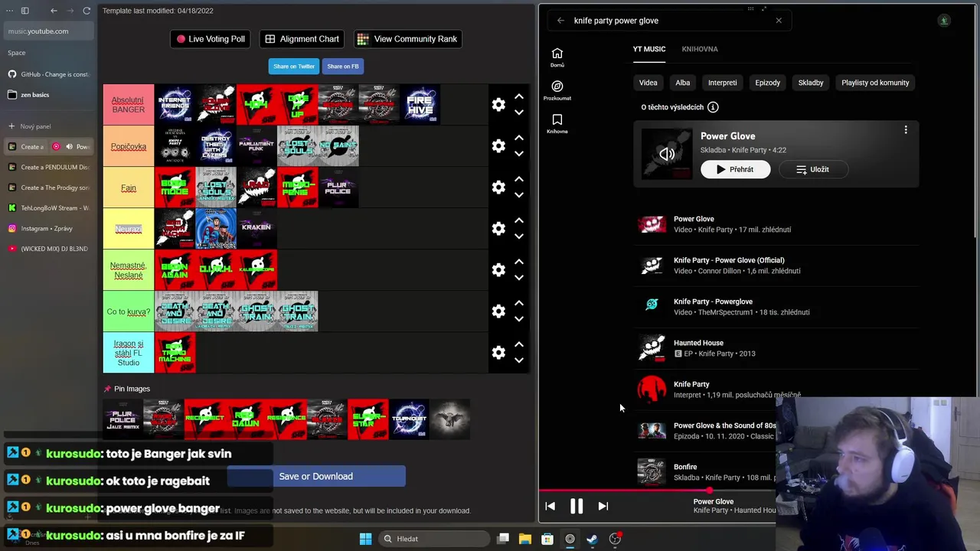The height and width of the screenshot is (551, 980).
Task: Filter results by Alba
Action: (x=683, y=83)
